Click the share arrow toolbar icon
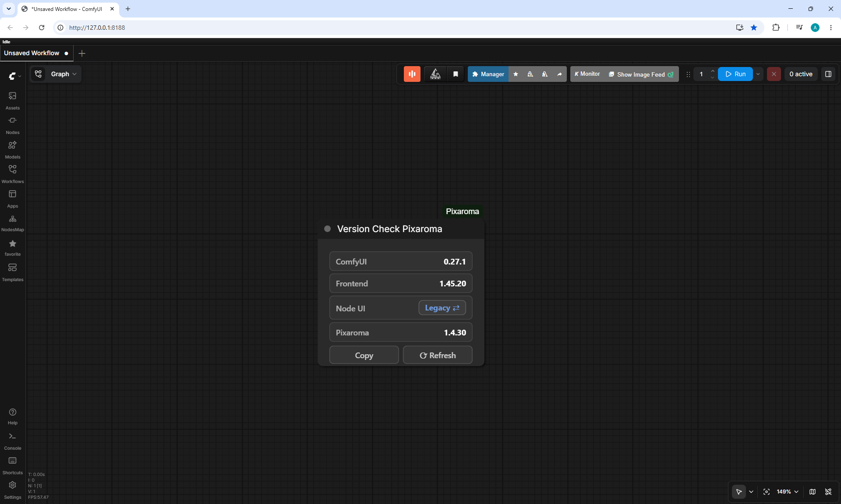The height and width of the screenshot is (504, 841). [559, 74]
